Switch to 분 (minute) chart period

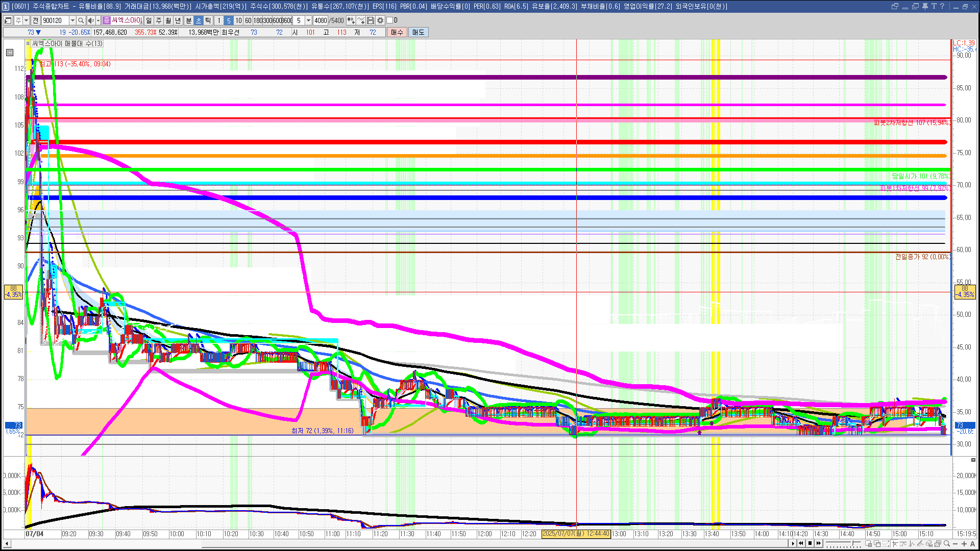(188, 20)
